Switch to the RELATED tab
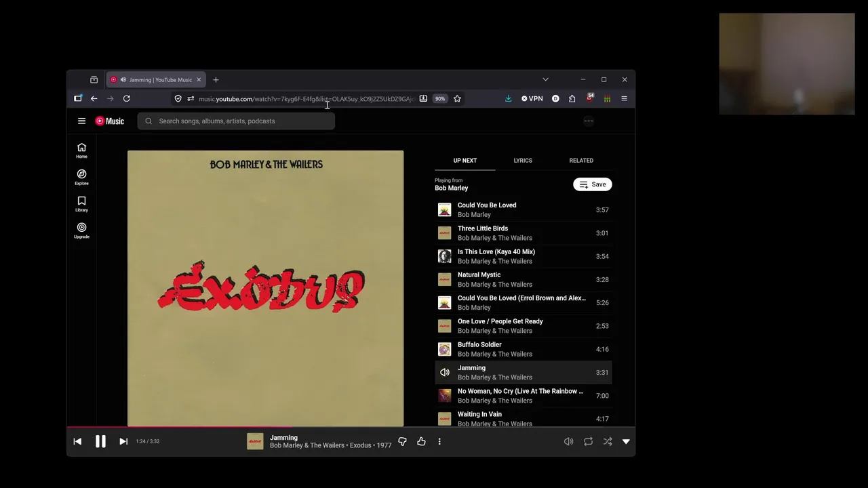The width and height of the screenshot is (868, 488). pyautogui.click(x=581, y=161)
